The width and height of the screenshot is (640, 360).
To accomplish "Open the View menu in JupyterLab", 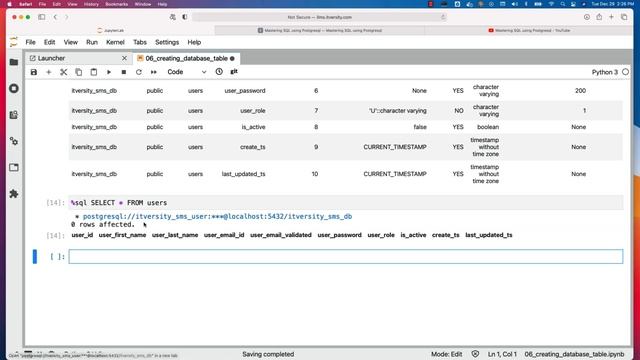I will click(71, 42).
